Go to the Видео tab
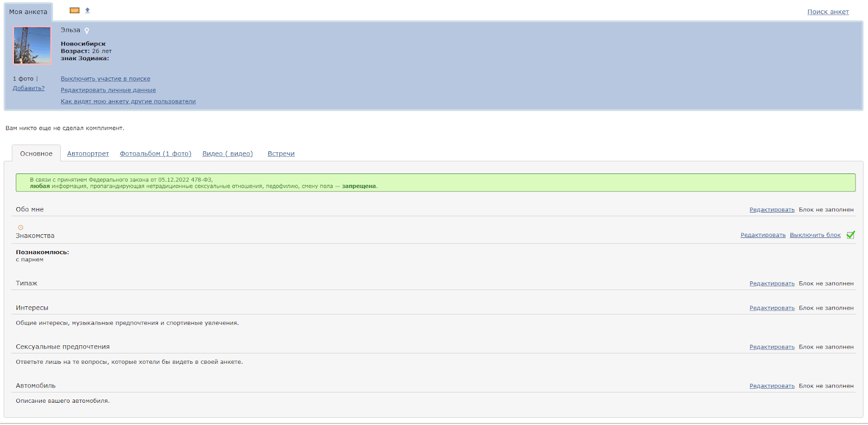The width and height of the screenshot is (868, 425). click(x=227, y=154)
